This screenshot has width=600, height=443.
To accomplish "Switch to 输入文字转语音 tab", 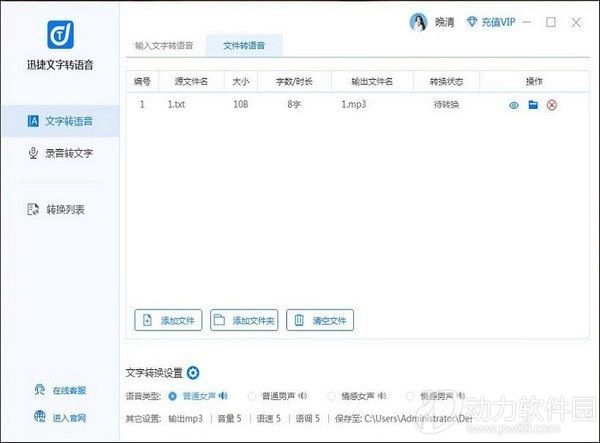I will click(x=165, y=45).
